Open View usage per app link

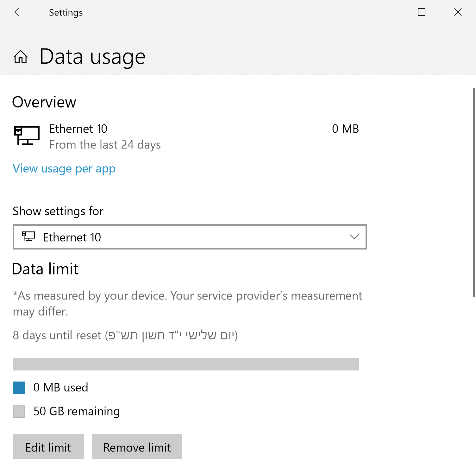tap(64, 169)
